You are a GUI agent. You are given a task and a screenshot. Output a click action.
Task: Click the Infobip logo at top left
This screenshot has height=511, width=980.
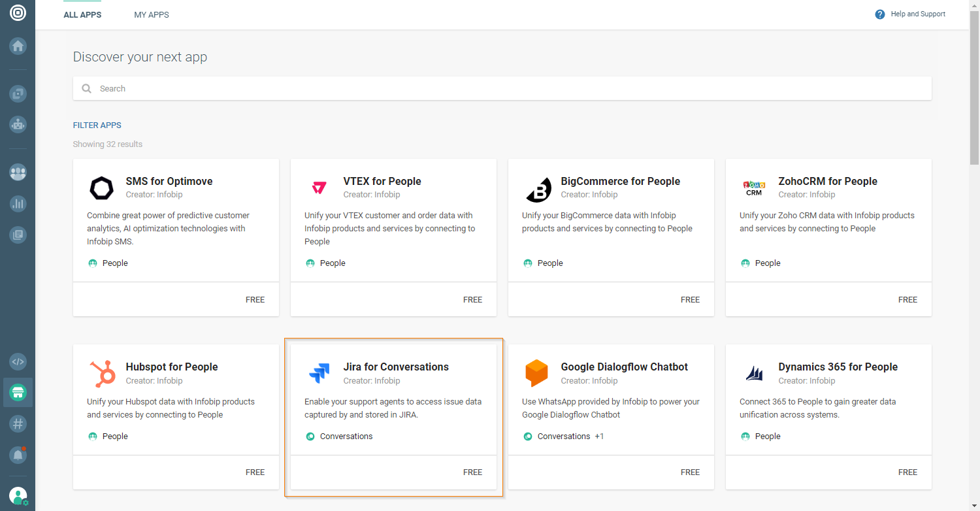18,12
